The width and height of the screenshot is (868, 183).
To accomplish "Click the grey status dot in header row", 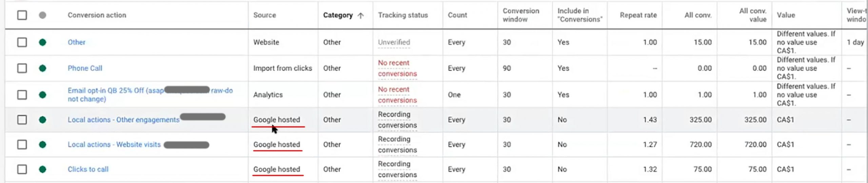I will [x=42, y=15].
